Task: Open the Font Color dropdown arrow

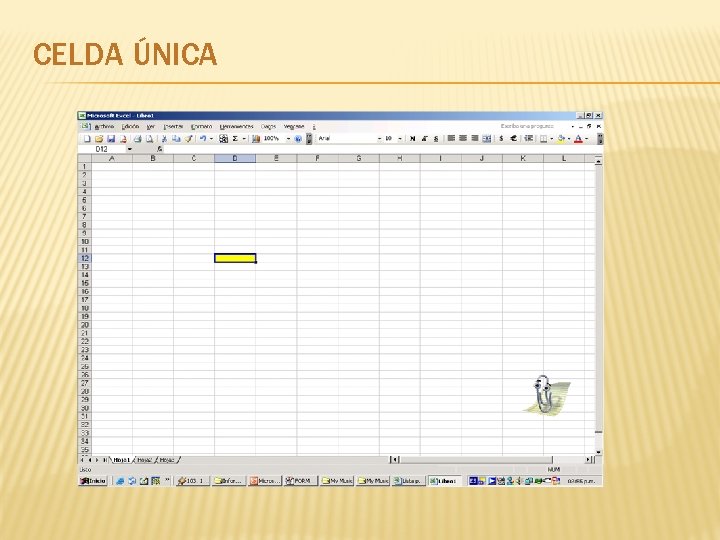Action: pos(587,139)
